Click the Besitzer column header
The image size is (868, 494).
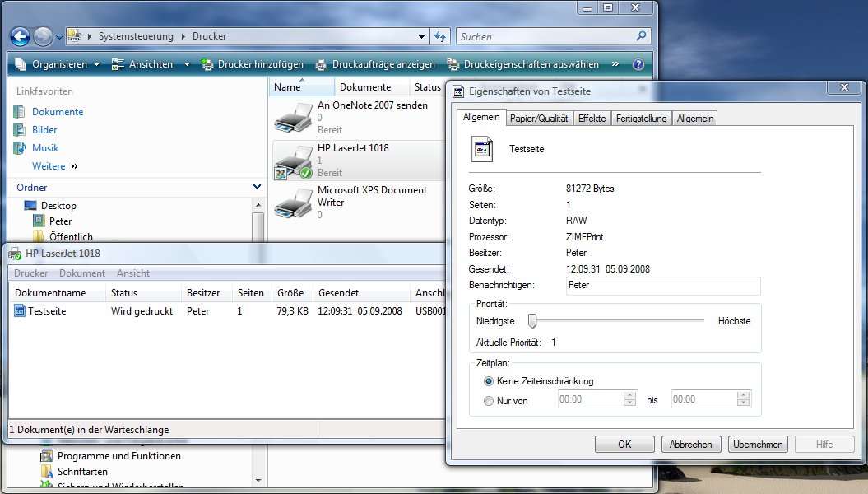click(x=207, y=293)
